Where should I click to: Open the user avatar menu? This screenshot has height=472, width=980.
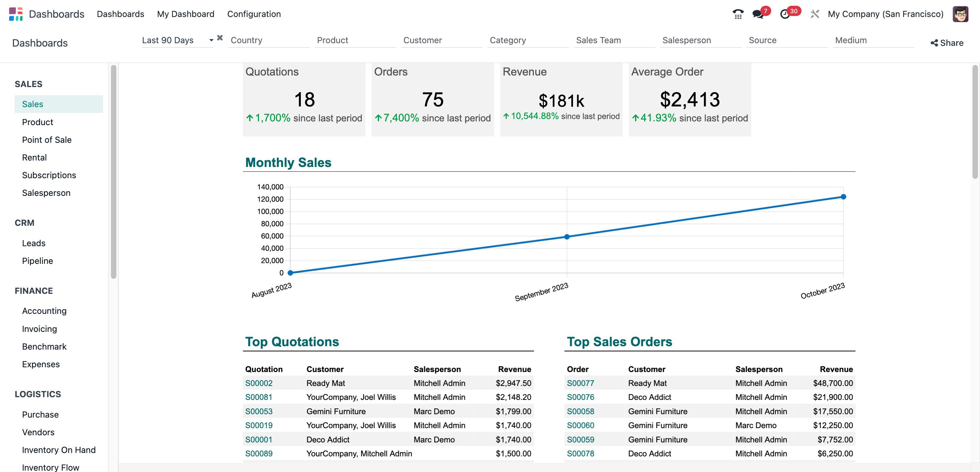point(960,14)
